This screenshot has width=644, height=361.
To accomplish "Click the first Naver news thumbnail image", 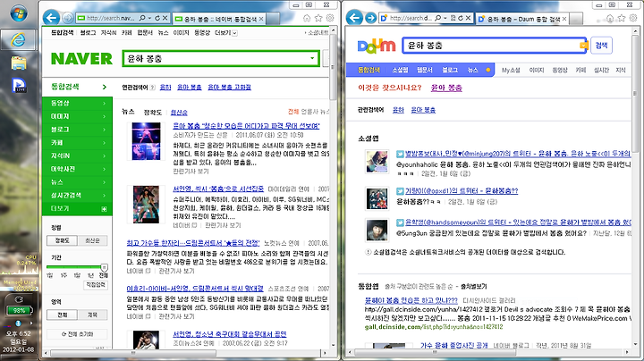I will tap(146, 141).
